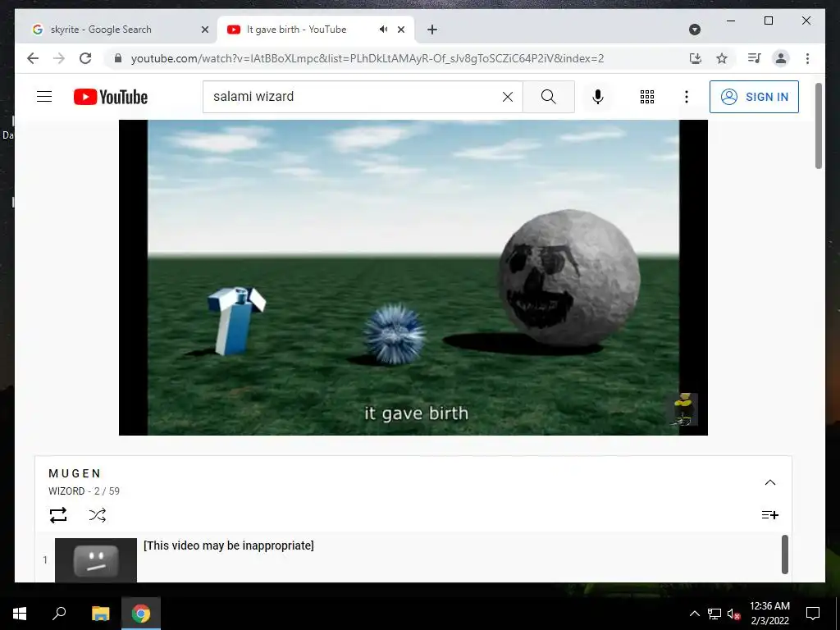Open the YouTube hamburger guide menu
This screenshot has height=630, width=840.
(x=44, y=97)
